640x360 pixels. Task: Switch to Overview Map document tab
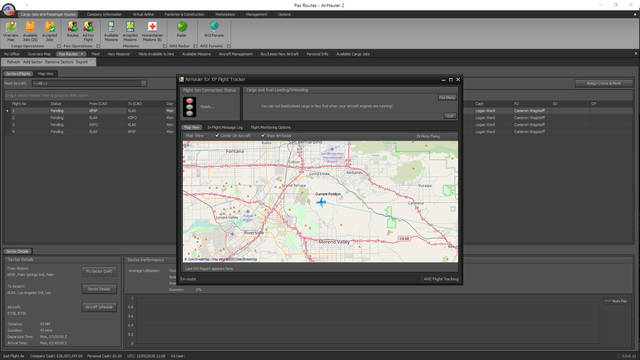tap(39, 54)
